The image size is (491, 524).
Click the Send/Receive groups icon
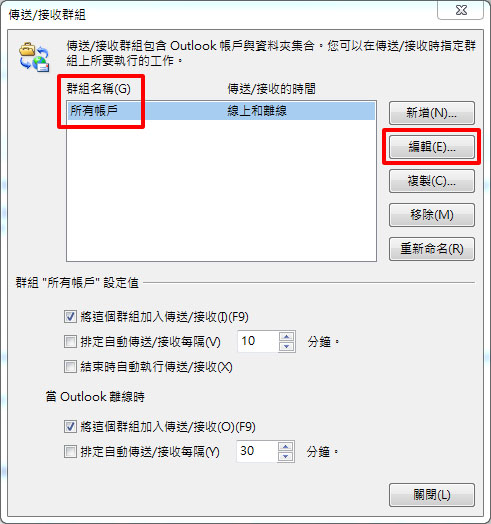tap(34, 57)
